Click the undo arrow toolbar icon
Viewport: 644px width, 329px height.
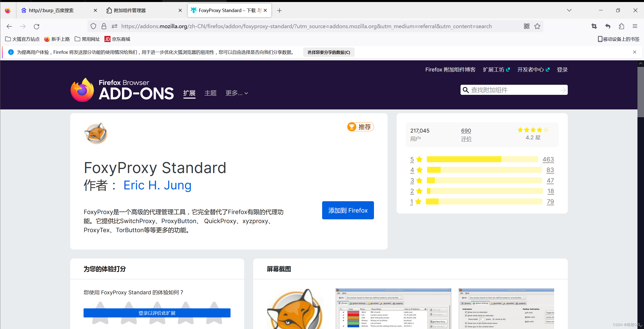[x=608, y=26]
